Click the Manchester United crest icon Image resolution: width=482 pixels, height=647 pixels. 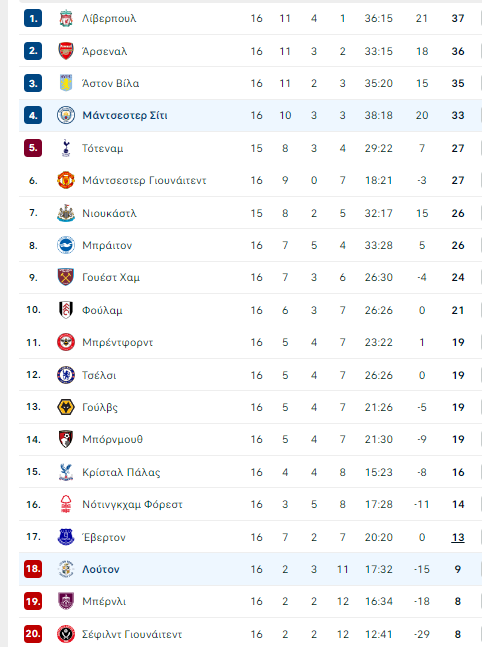pyautogui.click(x=66, y=180)
